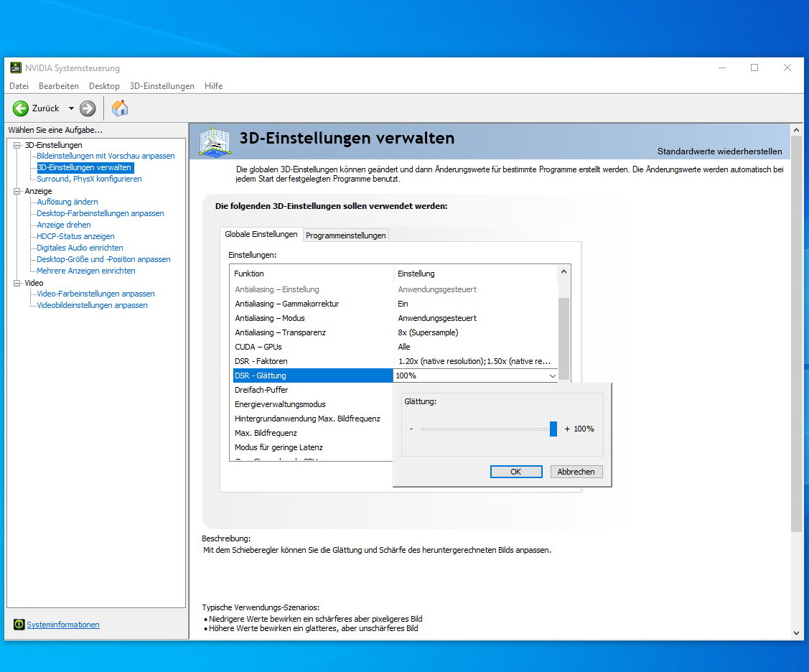Select Auflösung ändern in the task tree
809x672 pixels.
coord(67,202)
